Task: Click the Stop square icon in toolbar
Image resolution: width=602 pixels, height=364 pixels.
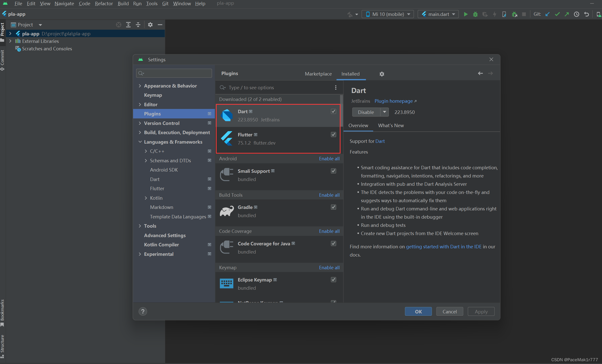Action: point(524,14)
